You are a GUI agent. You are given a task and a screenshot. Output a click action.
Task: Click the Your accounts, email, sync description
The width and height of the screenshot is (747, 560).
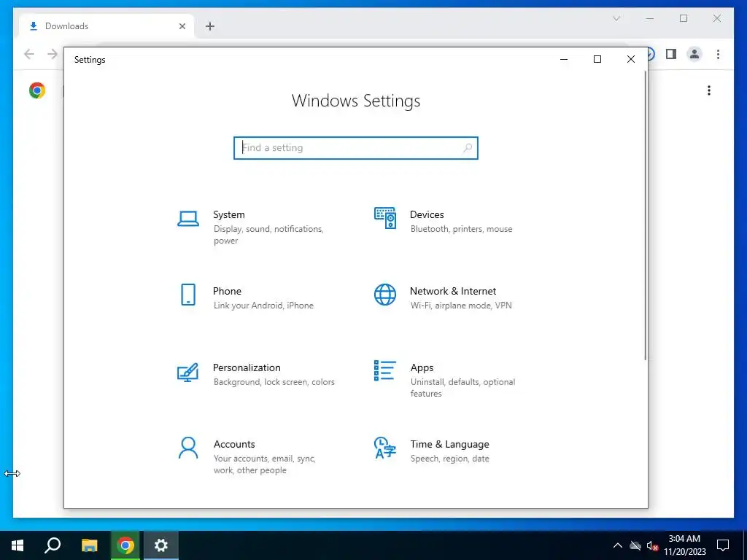pyautogui.click(x=264, y=464)
